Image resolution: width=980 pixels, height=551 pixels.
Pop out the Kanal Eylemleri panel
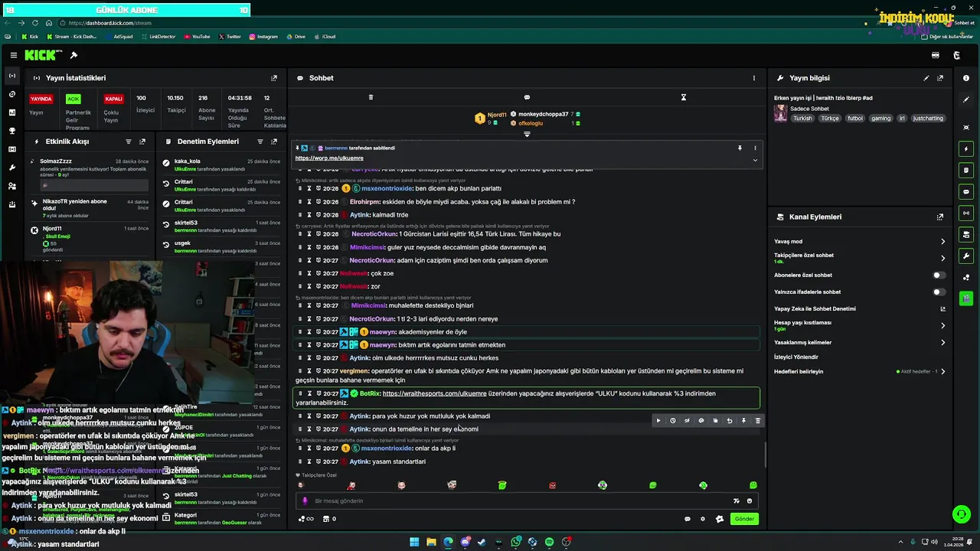coord(940,217)
